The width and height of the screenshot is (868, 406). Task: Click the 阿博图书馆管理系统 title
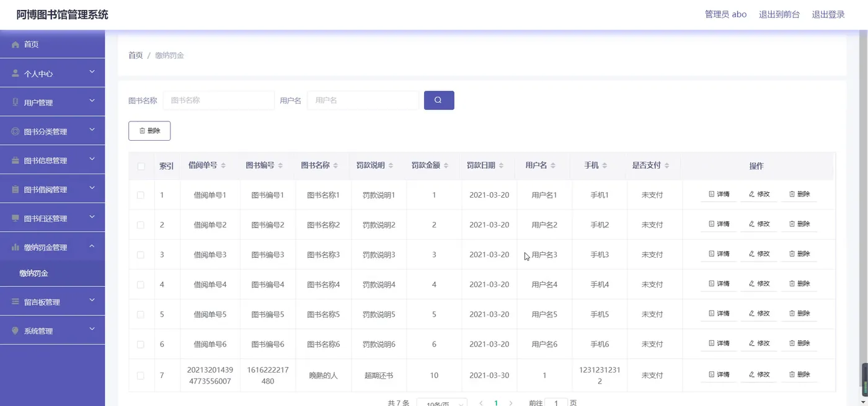click(63, 15)
